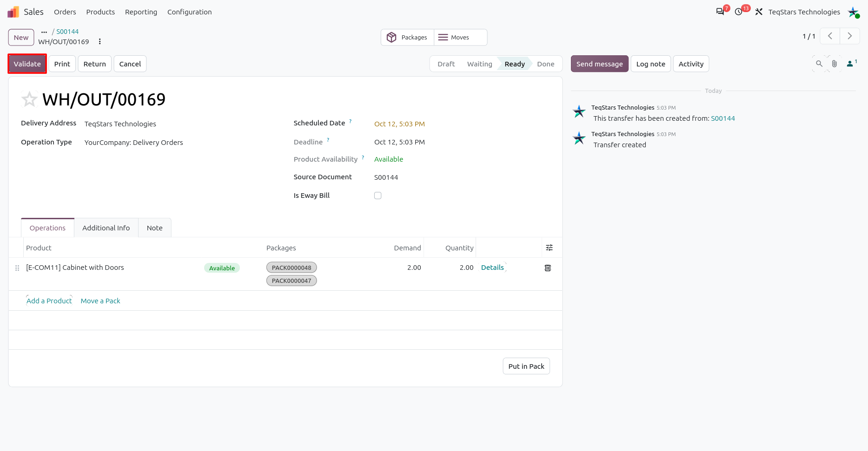Expand the breadcrumb ellipsis
This screenshot has height=451, width=868.
coord(44,32)
